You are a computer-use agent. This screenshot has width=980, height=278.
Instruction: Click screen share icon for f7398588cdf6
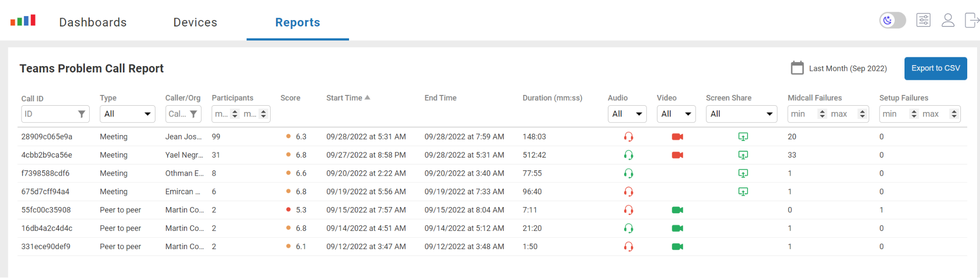[743, 173]
